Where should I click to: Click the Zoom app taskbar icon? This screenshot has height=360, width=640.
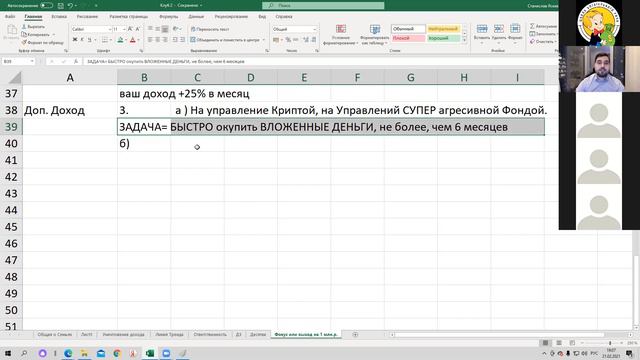point(166,353)
